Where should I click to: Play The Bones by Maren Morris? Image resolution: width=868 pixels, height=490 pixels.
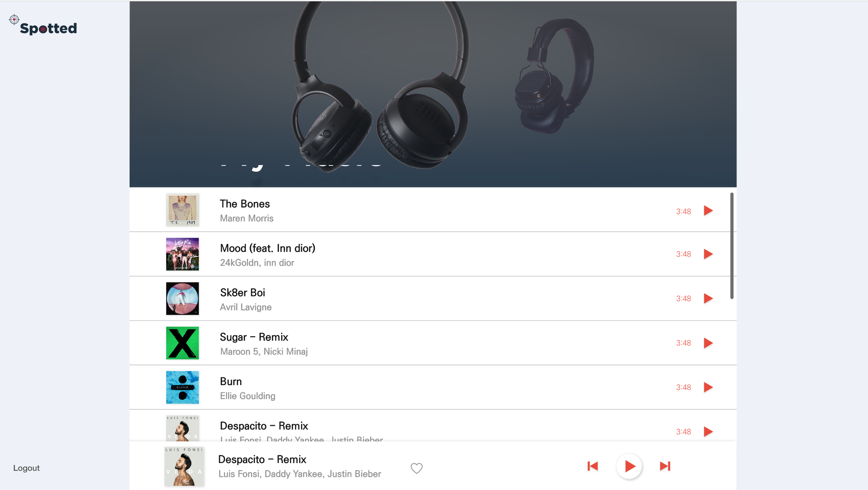(708, 211)
